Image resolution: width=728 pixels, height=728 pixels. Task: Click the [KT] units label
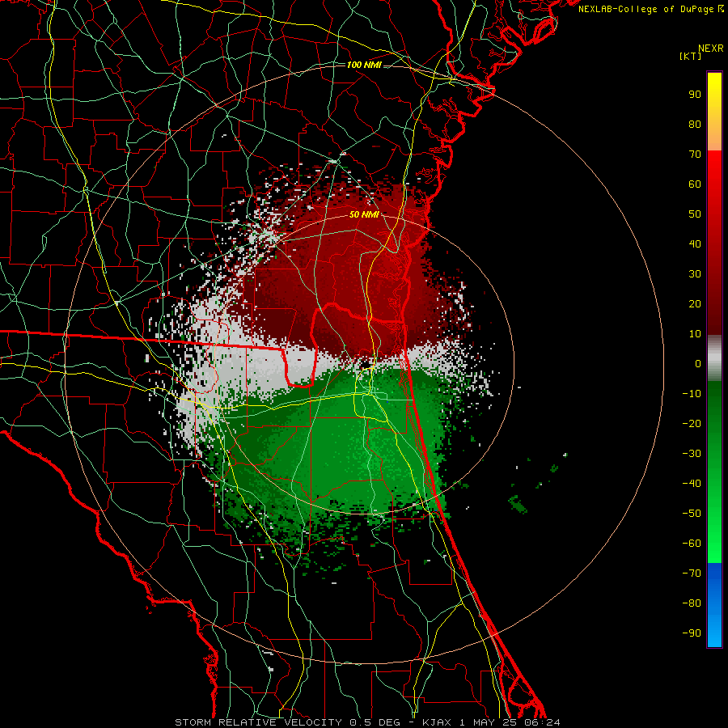[691, 56]
